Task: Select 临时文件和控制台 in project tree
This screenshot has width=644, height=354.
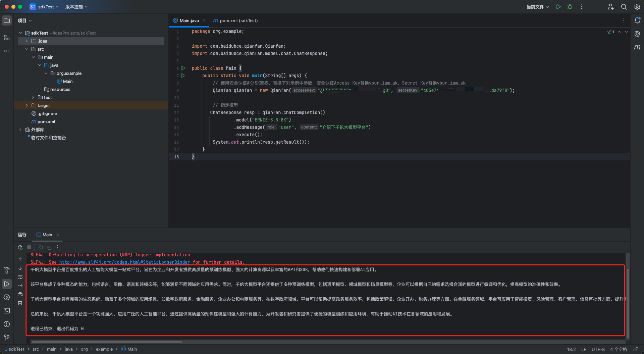Action: tap(46, 138)
